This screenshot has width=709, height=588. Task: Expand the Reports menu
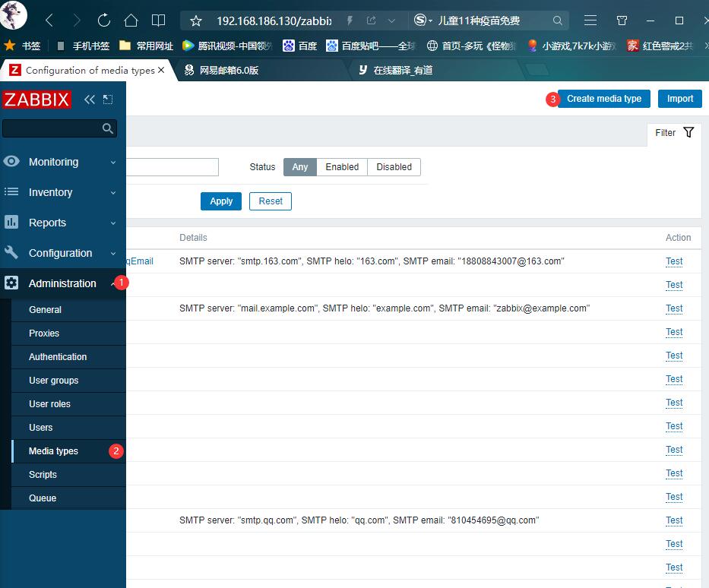point(63,223)
